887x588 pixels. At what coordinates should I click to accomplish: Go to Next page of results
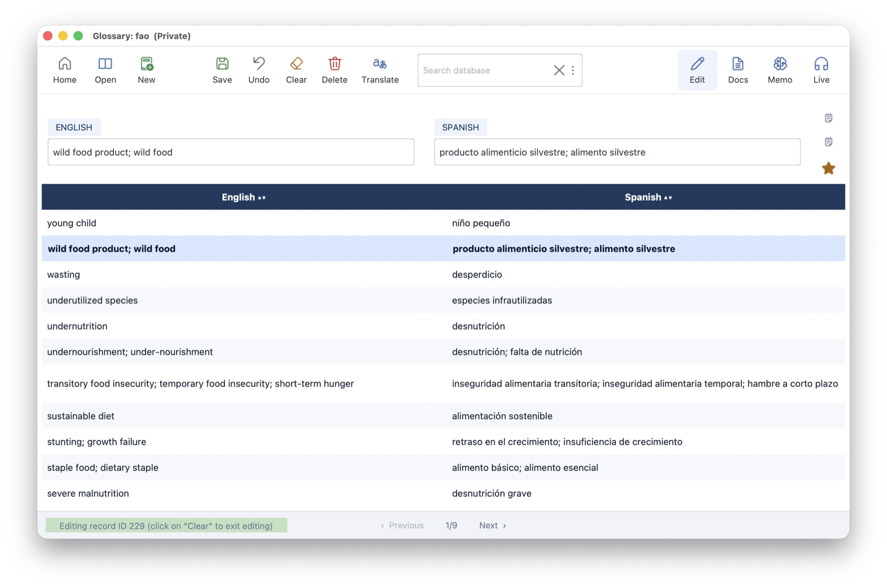(492, 525)
